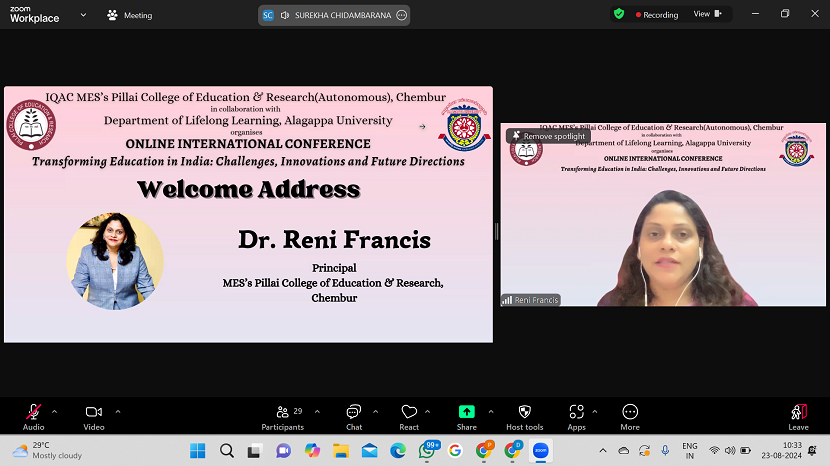Expand audio options caret next to Audio
Image resolution: width=830 pixels, height=466 pixels.
[55, 411]
